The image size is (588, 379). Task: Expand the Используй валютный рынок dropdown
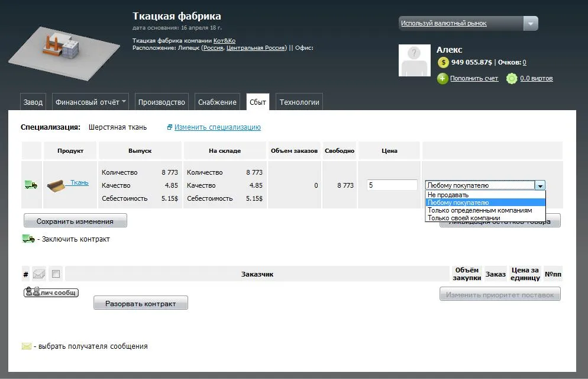(x=530, y=24)
